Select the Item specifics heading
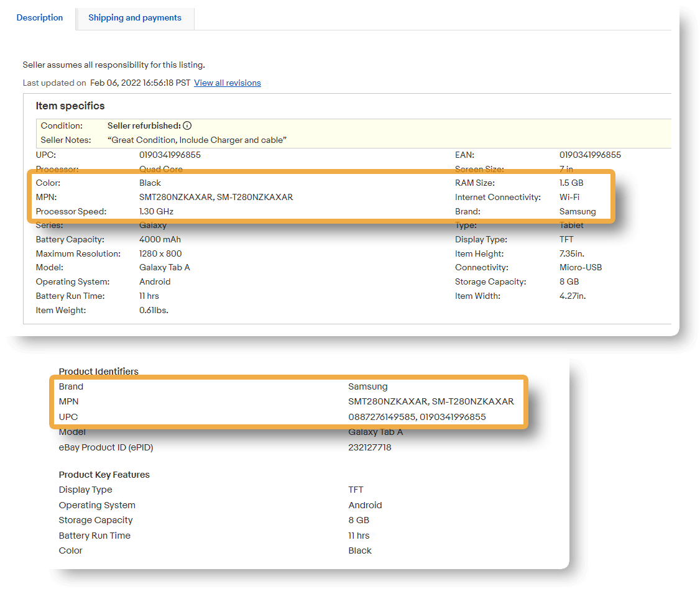The height and width of the screenshot is (589, 700). (70, 106)
